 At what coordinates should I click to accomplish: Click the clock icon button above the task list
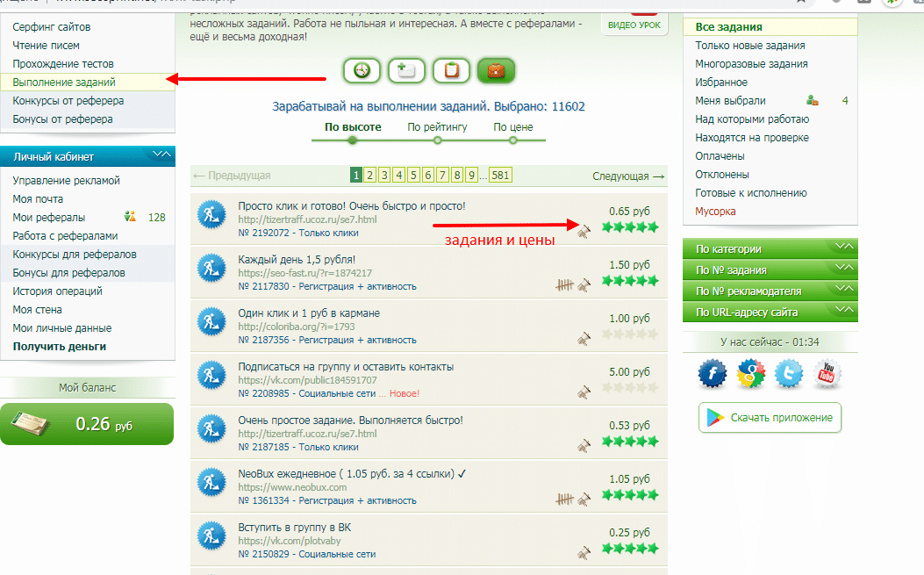click(362, 70)
